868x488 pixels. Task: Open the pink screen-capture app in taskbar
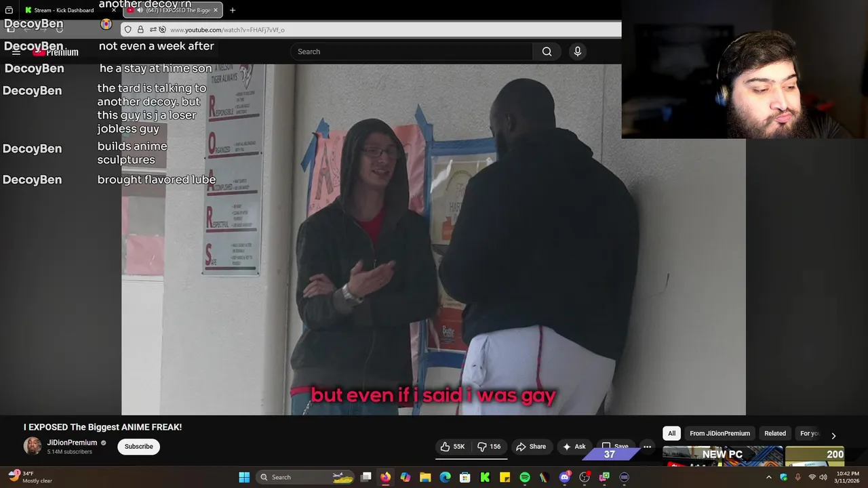coord(604,477)
